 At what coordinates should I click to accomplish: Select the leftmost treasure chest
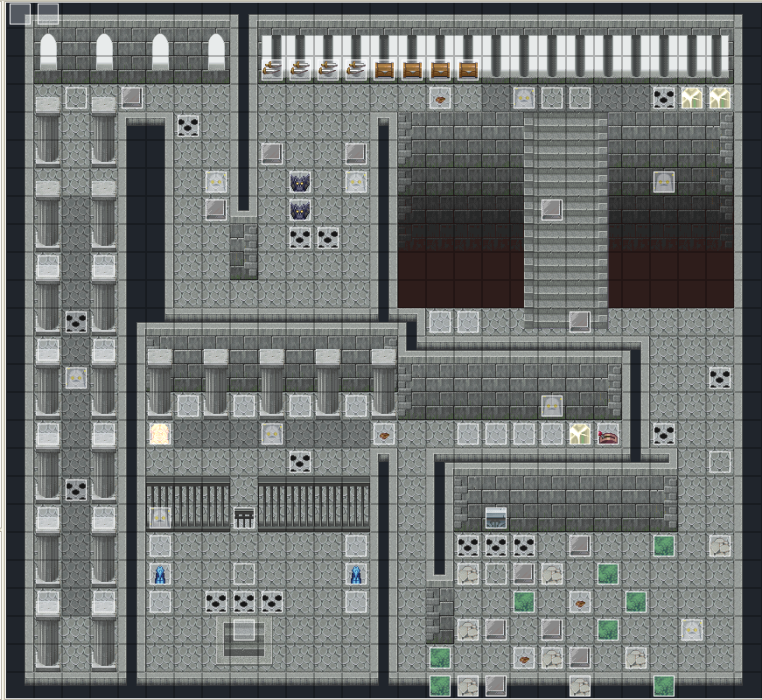[384, 69]
